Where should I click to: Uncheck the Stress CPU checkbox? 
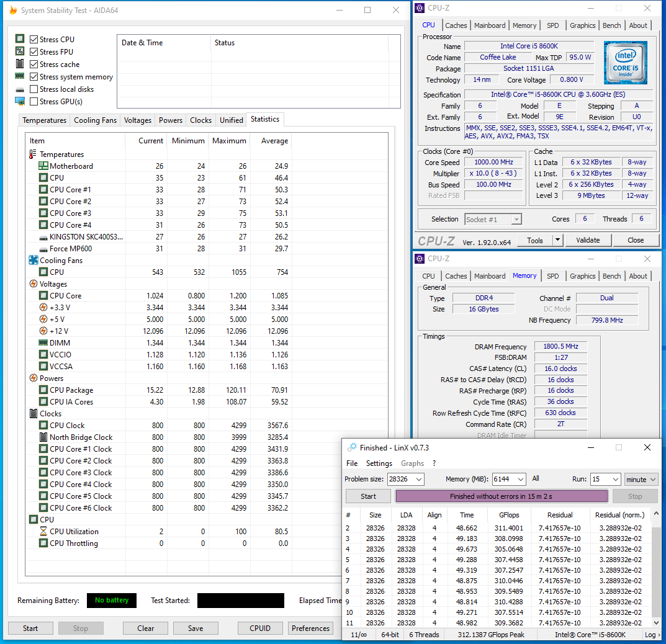point(34,40)
